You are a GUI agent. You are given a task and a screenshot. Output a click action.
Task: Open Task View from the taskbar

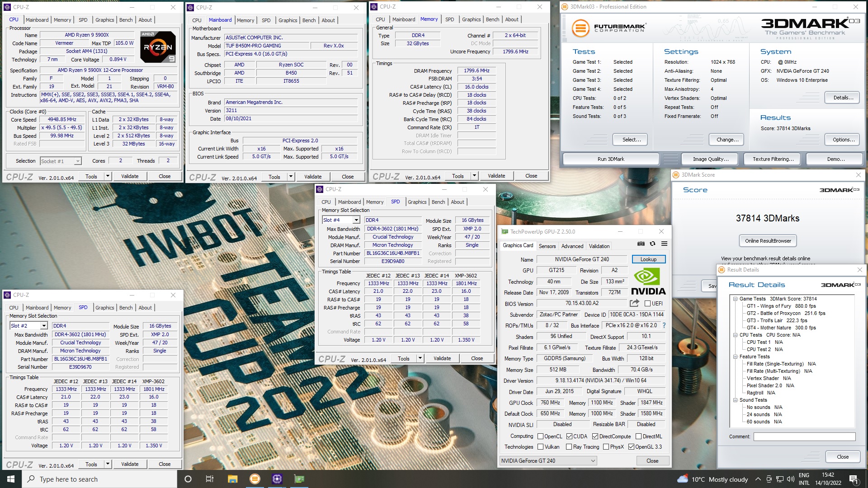click(x=209, y=479)
